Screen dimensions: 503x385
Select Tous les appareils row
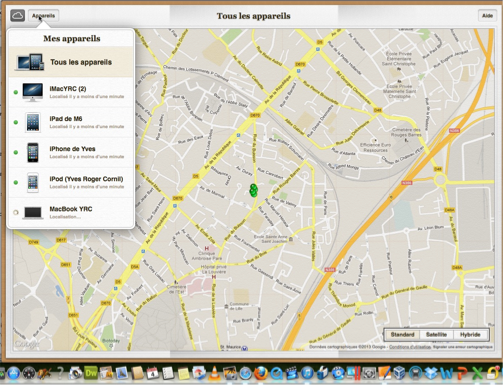coord(71,62)
